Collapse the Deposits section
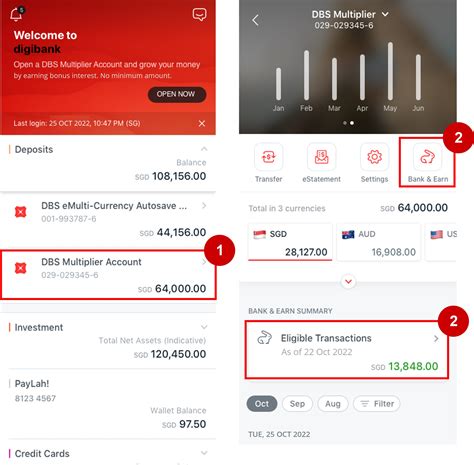The width and height of the screenshot is (474, 465). 204,149
